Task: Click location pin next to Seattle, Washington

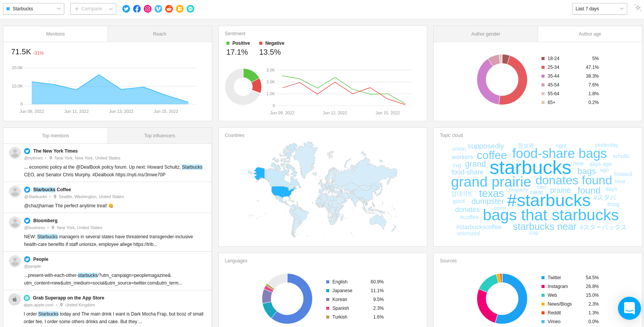Action: [55, 197]
